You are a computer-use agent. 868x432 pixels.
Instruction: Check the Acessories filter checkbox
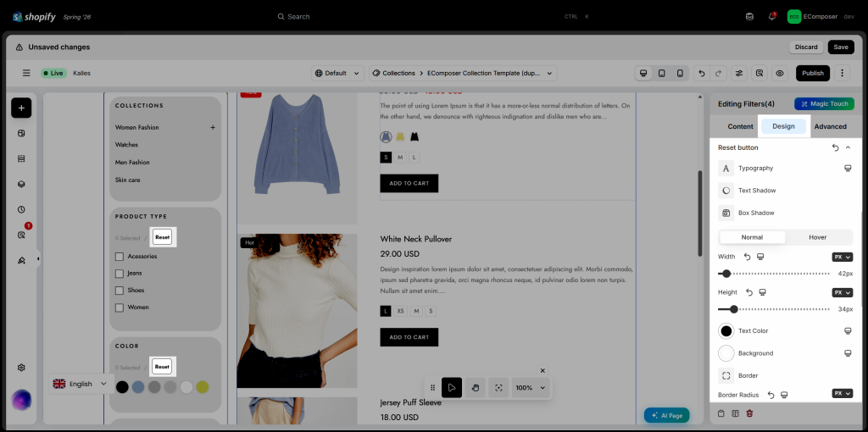coord(119,257)
